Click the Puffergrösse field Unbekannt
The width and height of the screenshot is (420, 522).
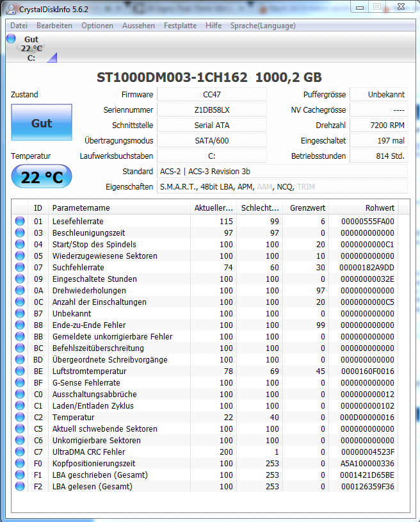(x=379, y=95)
